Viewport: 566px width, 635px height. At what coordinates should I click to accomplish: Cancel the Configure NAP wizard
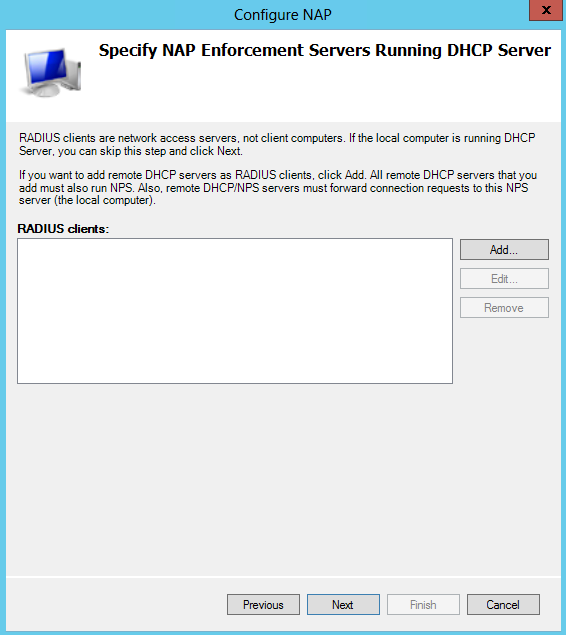503,605
